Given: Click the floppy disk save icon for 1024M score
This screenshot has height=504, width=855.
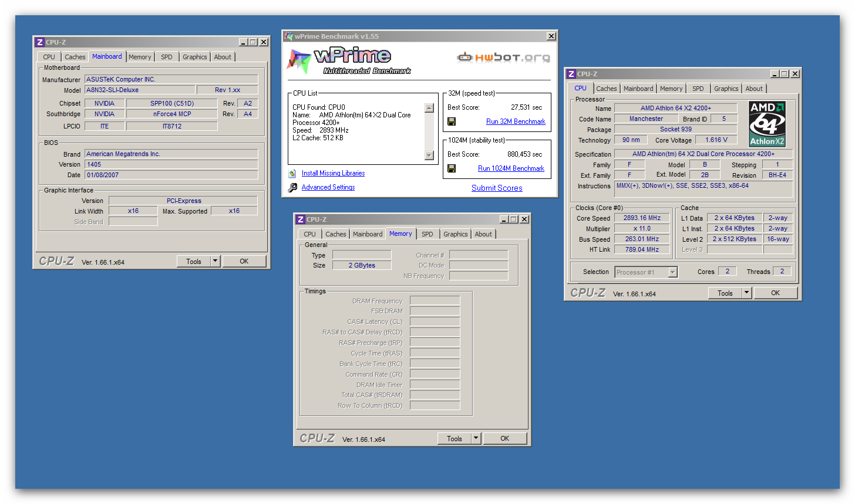Looking at the screenshot, I should coord(452,168).
